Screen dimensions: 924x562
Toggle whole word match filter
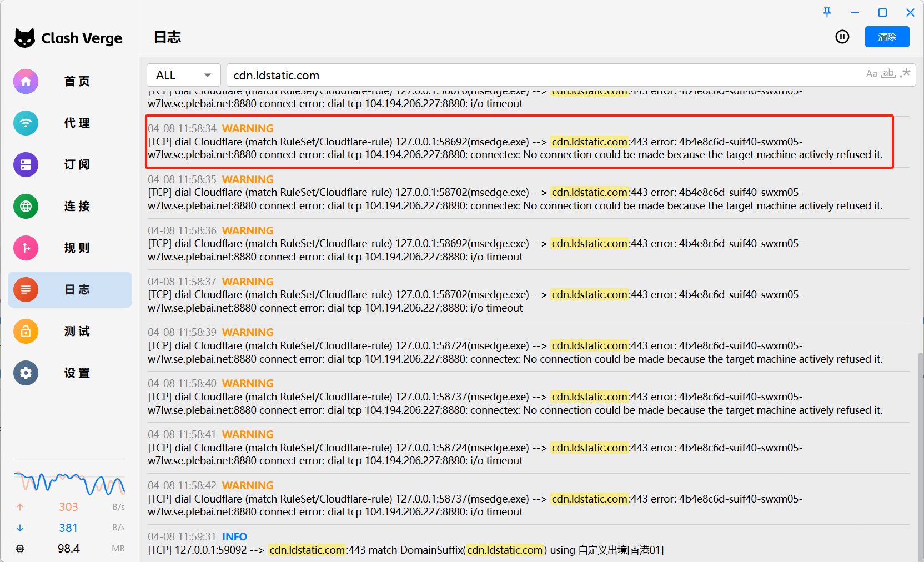tap(888, 73)
